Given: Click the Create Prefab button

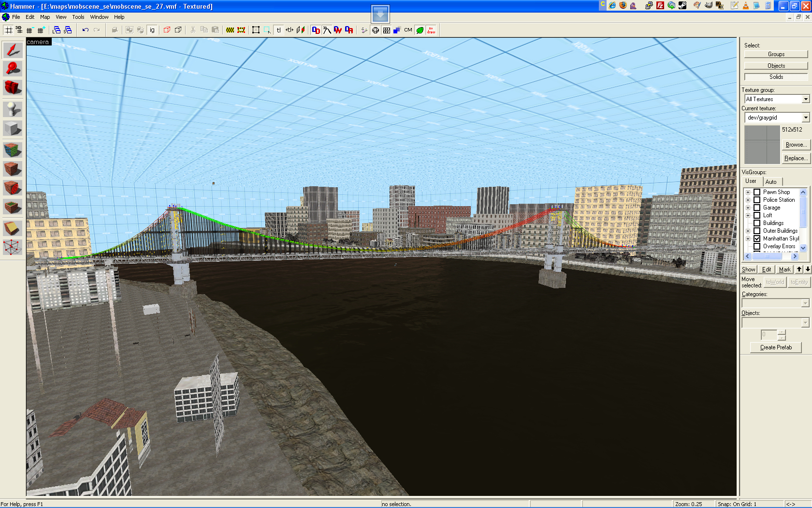Looking at the screenshot, I should coord(776,347).
